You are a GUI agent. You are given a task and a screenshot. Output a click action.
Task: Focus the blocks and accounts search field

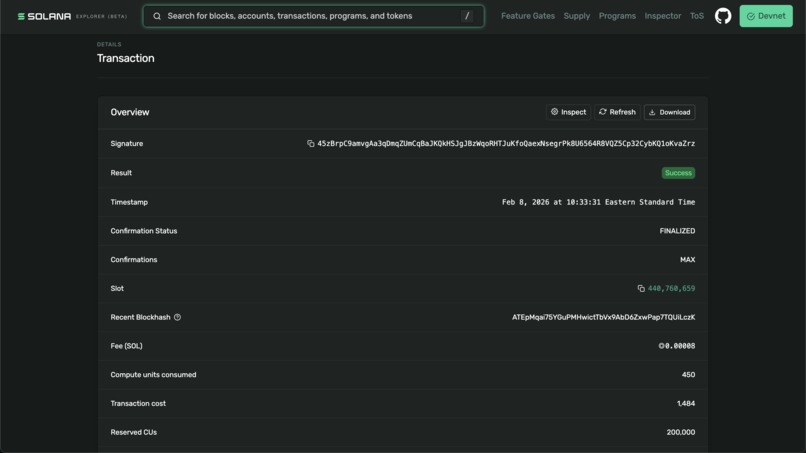click(x=314, y=16)
